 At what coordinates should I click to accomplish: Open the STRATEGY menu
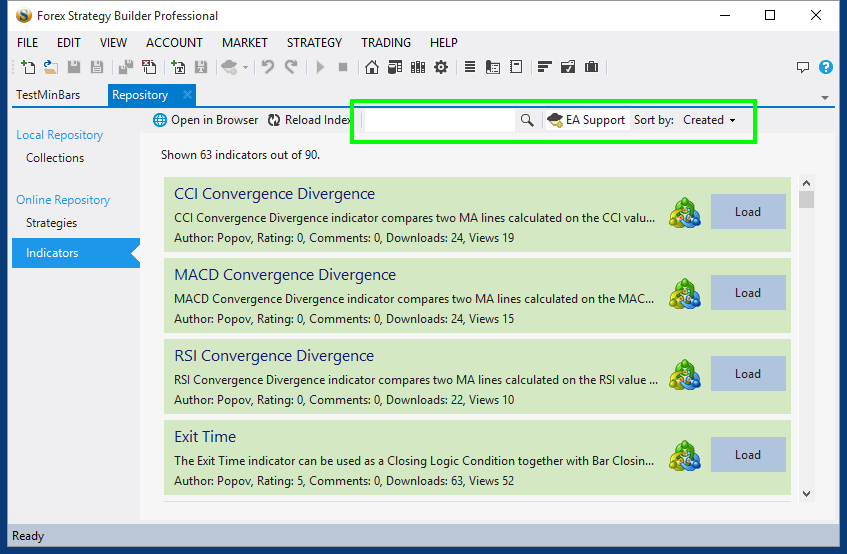point(314,43)
